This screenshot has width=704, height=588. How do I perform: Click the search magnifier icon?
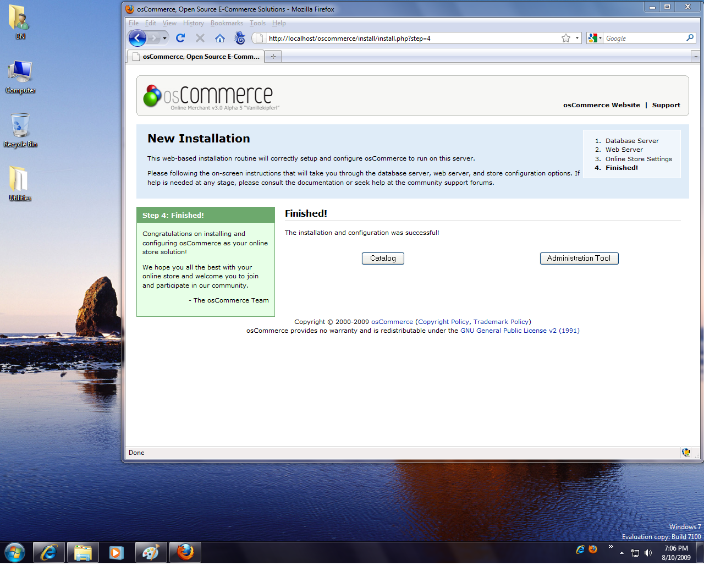tap(690, 38)
